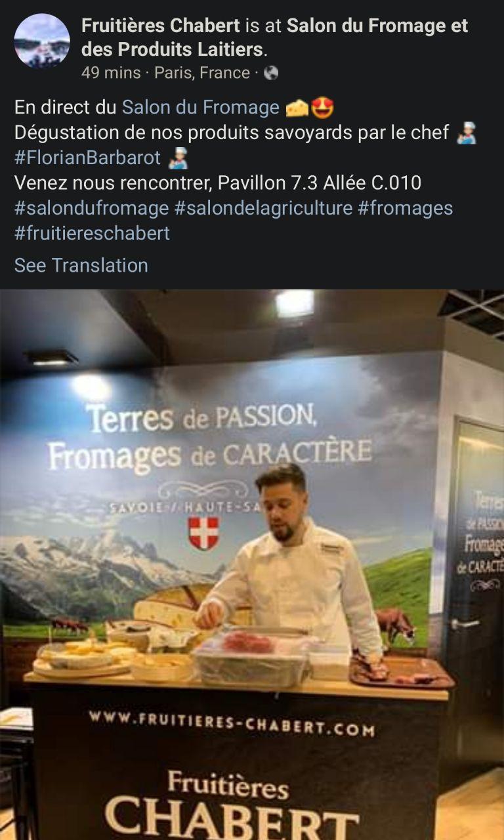Tap the public globe privacy icon
504x840 pixels.
271,73
